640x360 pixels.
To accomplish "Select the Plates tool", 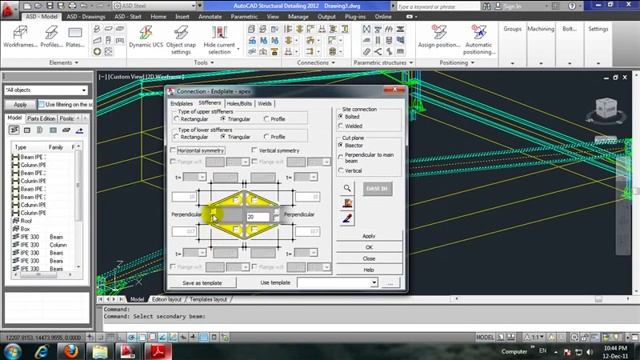I will tap(75, 36).
